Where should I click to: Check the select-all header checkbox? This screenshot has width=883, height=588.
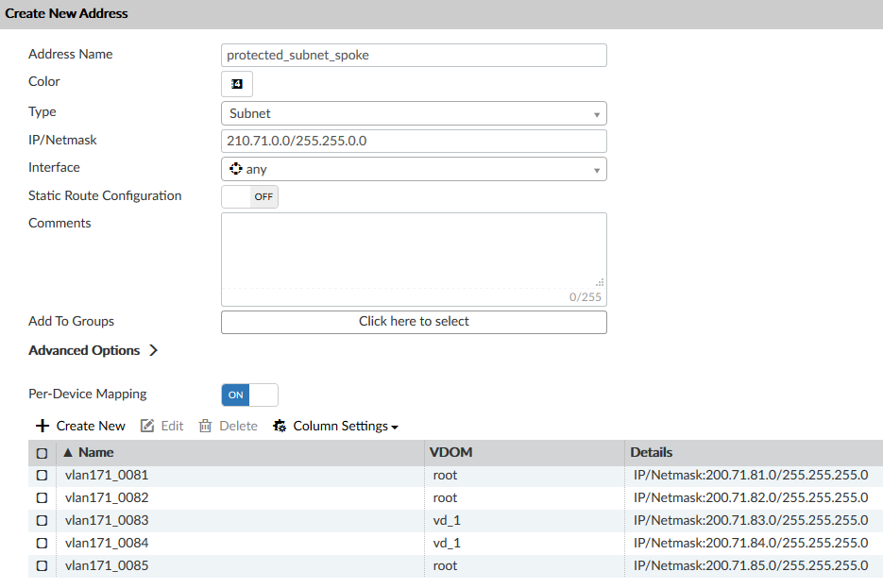(x=42, y=453)
